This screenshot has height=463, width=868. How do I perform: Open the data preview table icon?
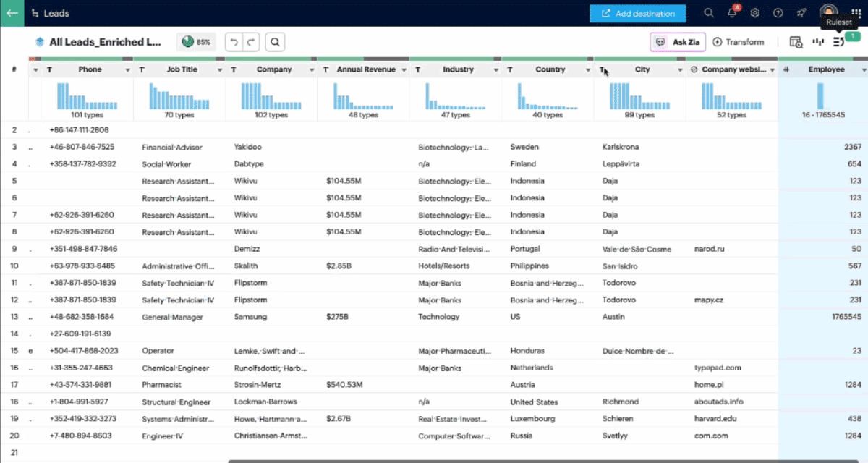point(796,42)
